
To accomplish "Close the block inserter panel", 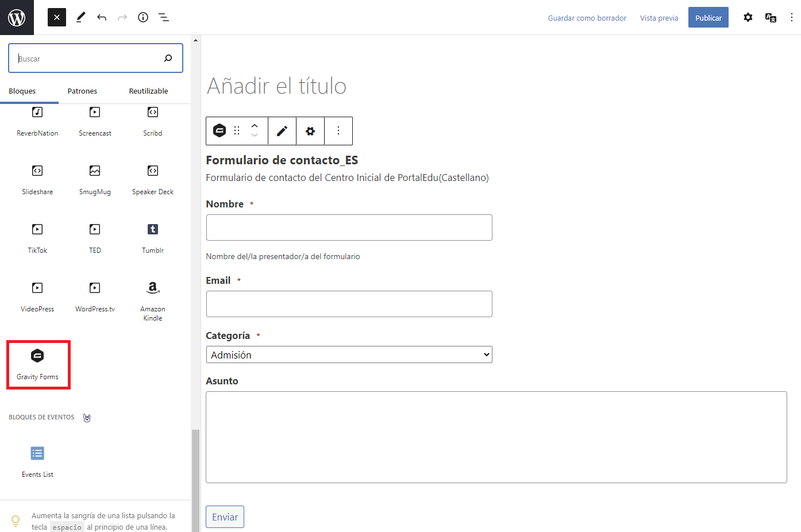I will [57, 17].
